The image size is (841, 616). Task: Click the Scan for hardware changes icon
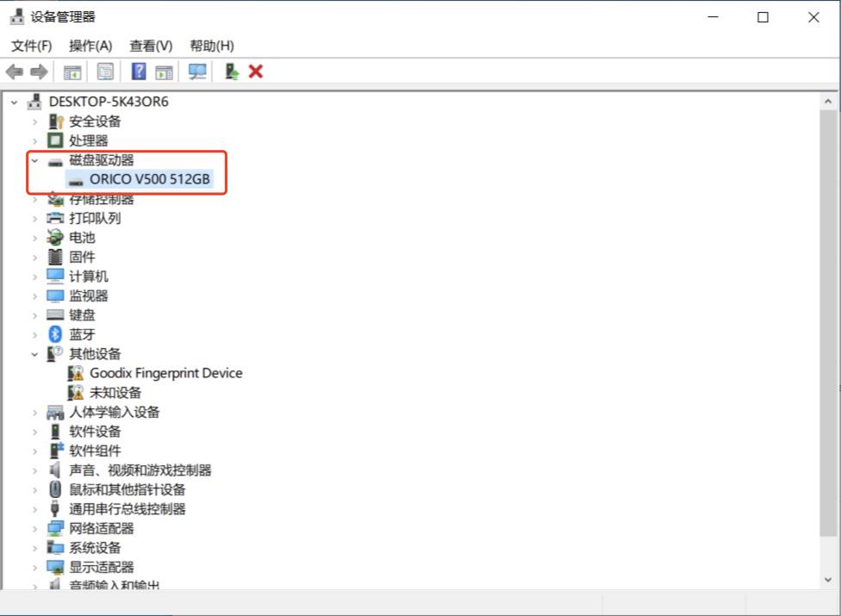(196, 72)
